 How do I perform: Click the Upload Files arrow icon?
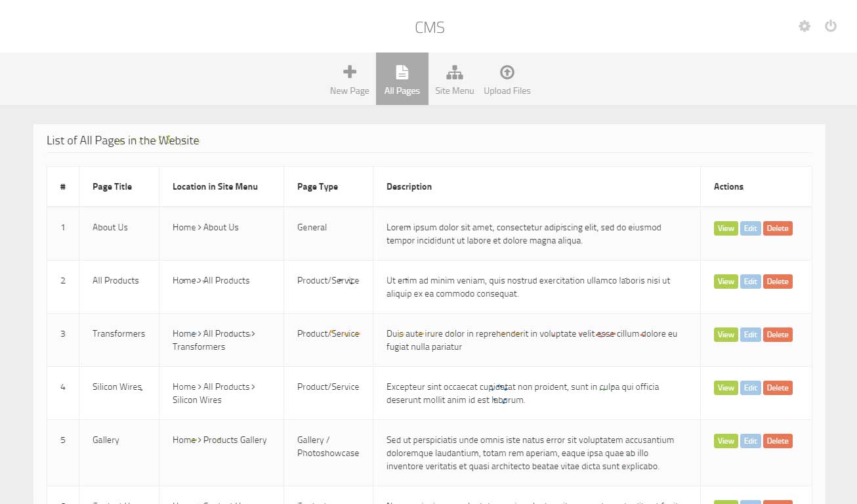tap(507, 72)
